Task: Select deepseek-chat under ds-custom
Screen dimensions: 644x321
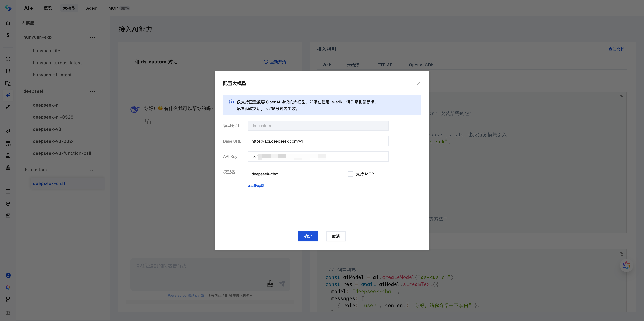Action: [x=67, y=183]
